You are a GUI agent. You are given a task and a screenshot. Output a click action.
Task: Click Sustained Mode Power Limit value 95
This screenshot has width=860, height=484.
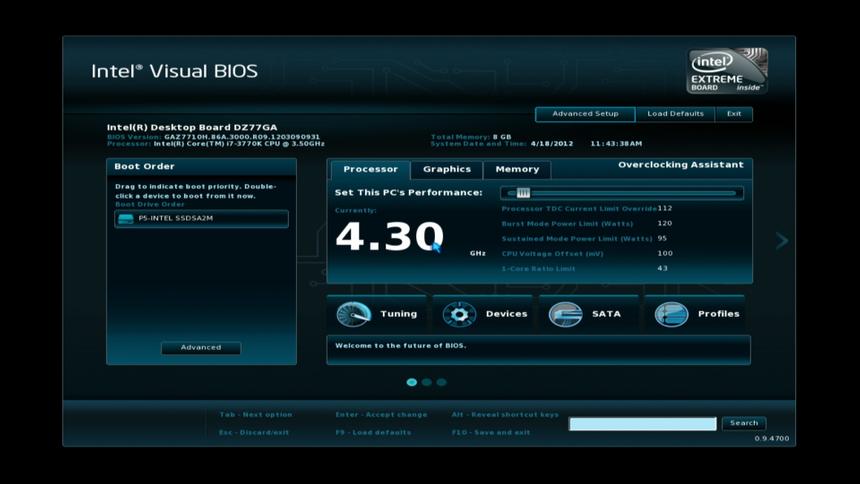pos(662,238)
